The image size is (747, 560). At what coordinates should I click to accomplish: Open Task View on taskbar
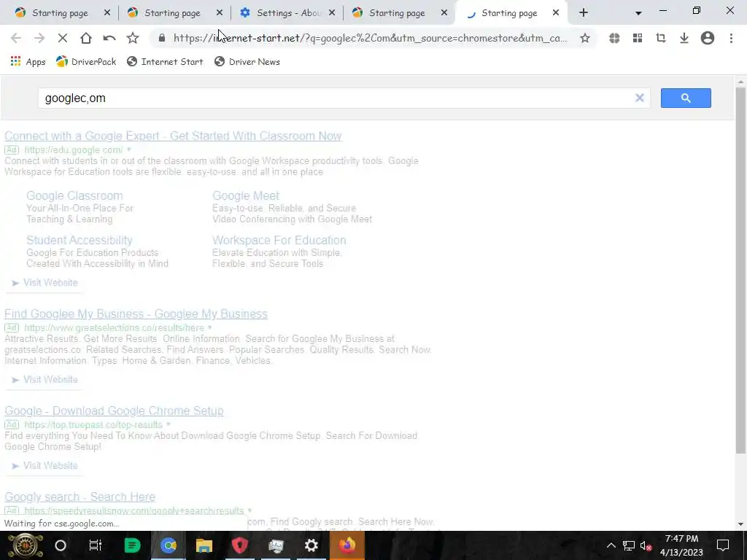[96, 545]
